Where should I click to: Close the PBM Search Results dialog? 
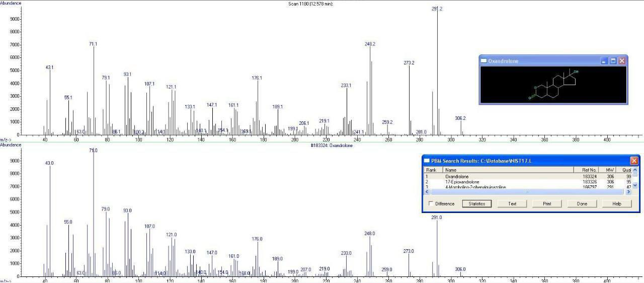pos(634,161)
